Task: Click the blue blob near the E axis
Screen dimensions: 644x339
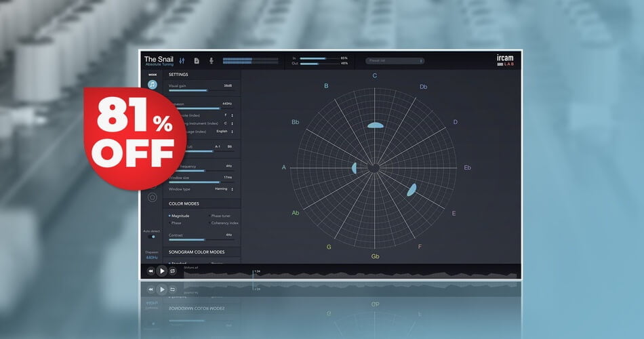Action: [x=411, y=190]
